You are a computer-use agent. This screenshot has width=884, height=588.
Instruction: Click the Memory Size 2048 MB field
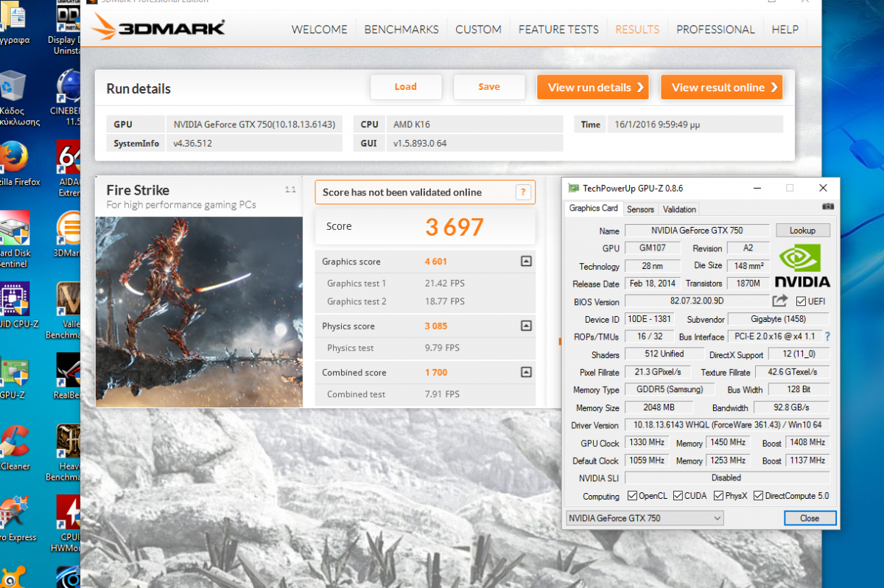(x=658, y=407)
